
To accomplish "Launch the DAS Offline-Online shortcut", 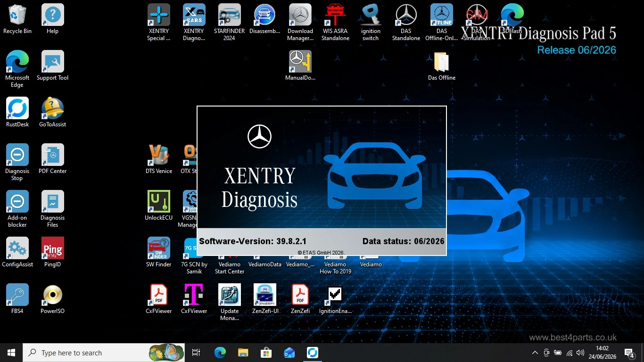I will 442,23.
